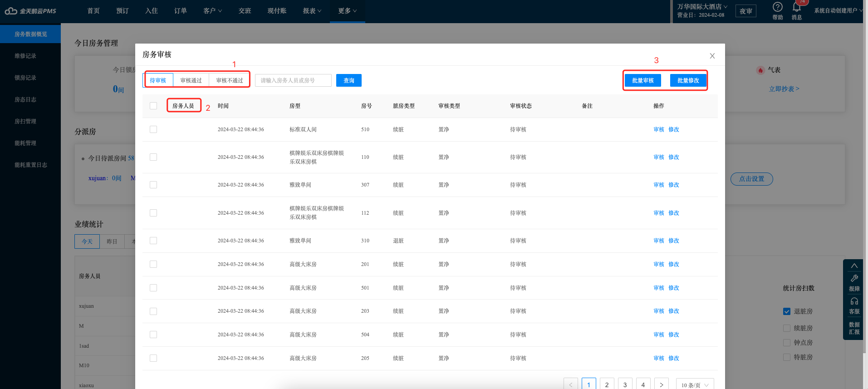This screenshot has height=389, width=868.
Task: Select the 待审核 tab
Action: pyautogui.click(x=158, y=80)
